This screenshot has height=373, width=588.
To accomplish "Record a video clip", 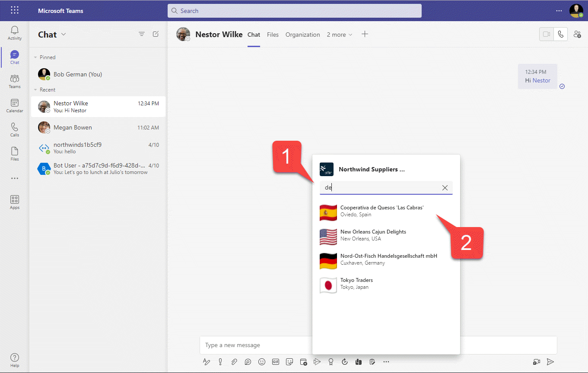I will tap(537, 362).
